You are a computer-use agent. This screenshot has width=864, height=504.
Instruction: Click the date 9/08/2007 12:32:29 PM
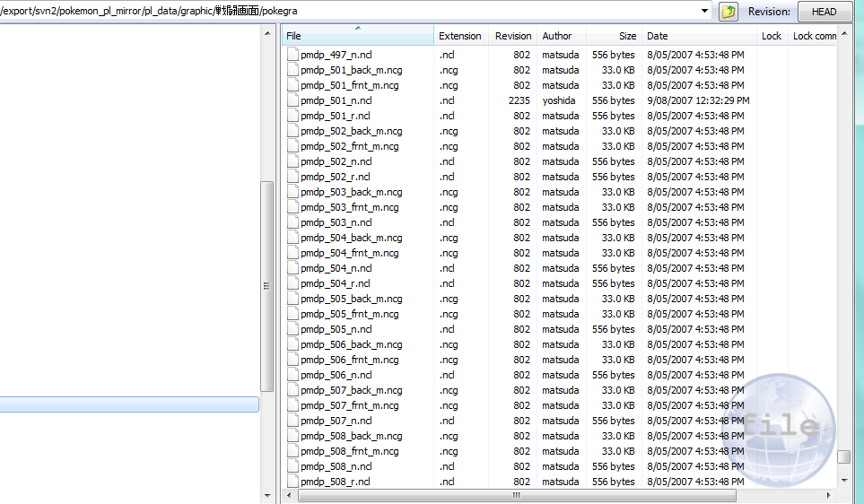(x=698, y=100)
